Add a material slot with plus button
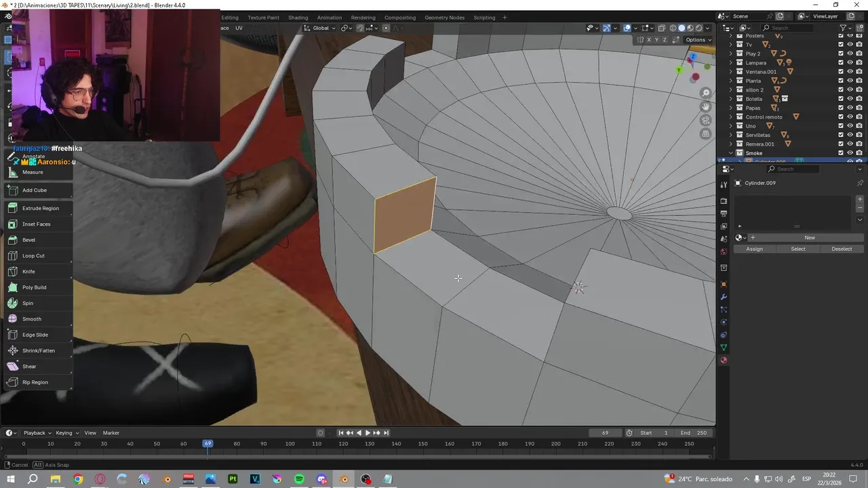This screenshot has height=488, width=868. [860, 199]
